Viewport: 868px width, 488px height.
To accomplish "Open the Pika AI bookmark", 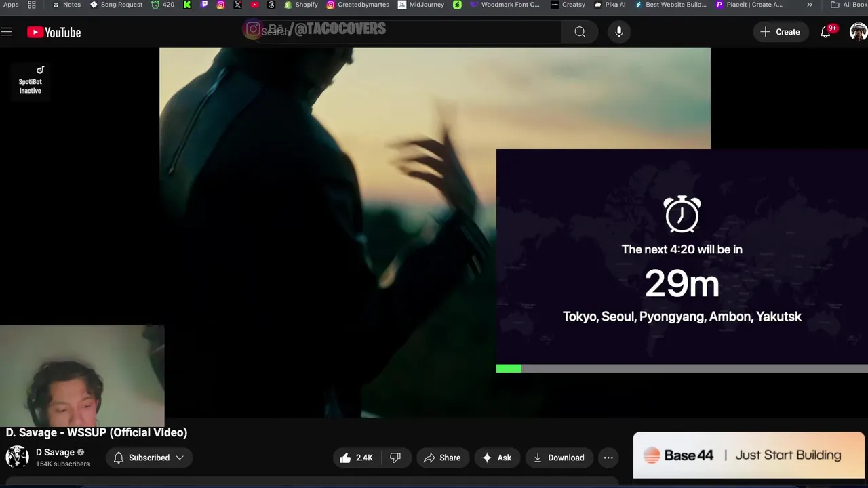I will [610, 5].
